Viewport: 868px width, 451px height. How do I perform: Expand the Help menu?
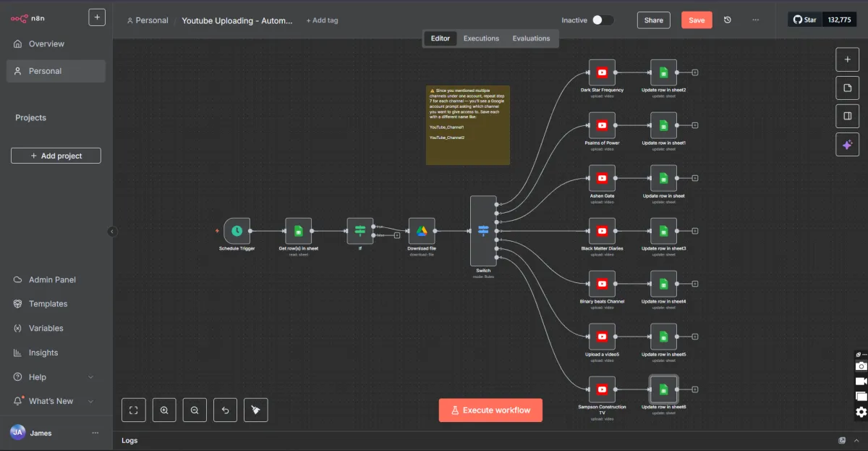tap(56, 377)
